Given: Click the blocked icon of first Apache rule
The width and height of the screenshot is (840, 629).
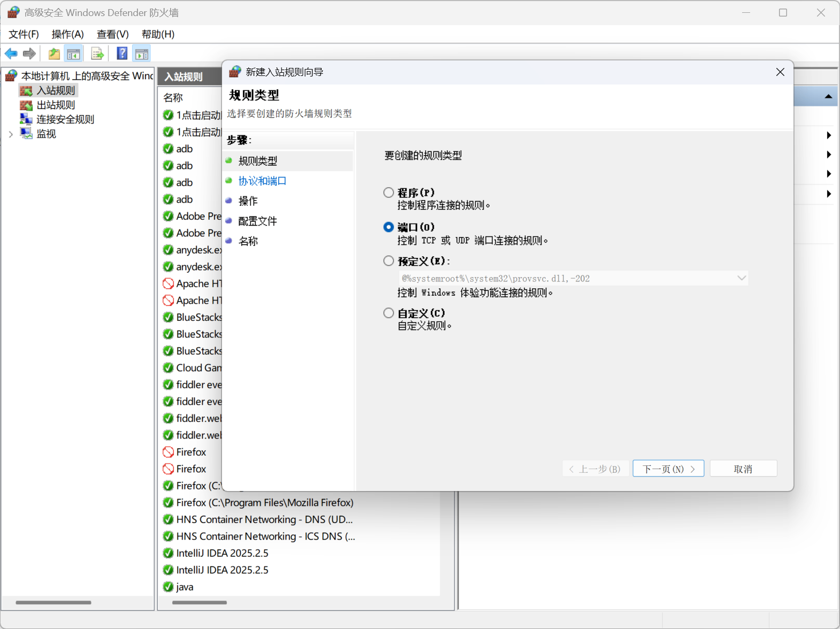Looking at the screenshot, I should (169, 283).
